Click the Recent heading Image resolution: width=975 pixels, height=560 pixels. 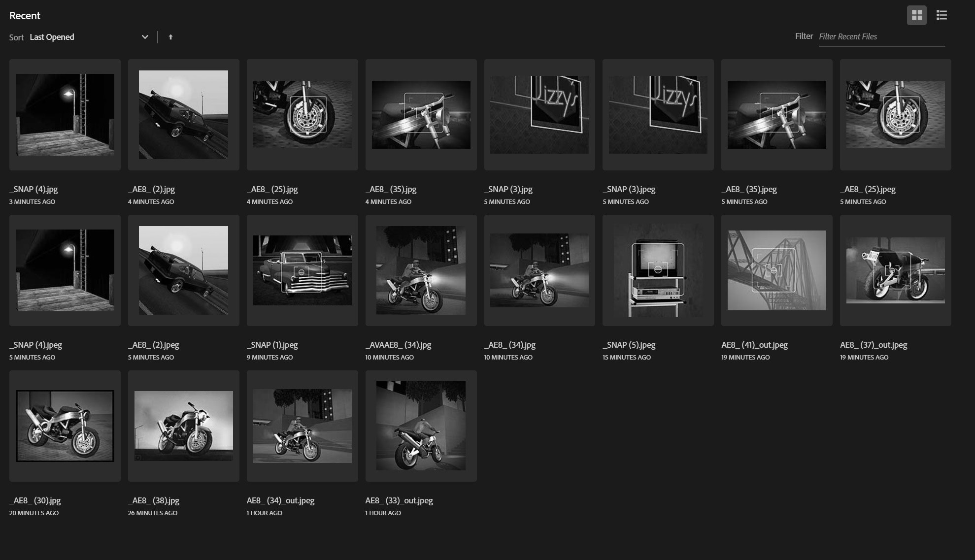(25, 15)
